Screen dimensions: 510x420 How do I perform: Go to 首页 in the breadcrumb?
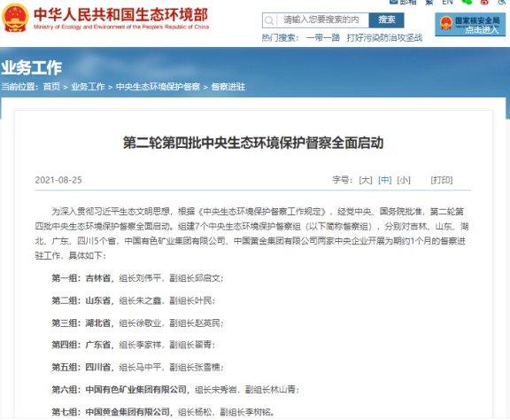pyautogui.click(x=51, y=87)
